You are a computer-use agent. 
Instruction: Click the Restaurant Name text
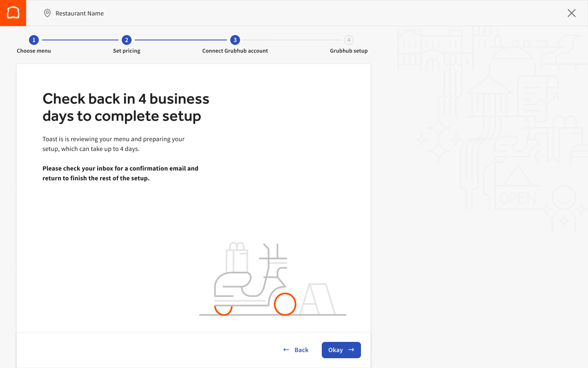(x=80, y=13)
